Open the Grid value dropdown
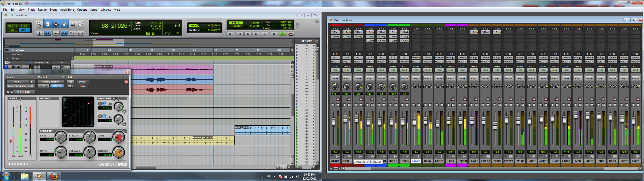Screen dimensions: 644x181 219,25
